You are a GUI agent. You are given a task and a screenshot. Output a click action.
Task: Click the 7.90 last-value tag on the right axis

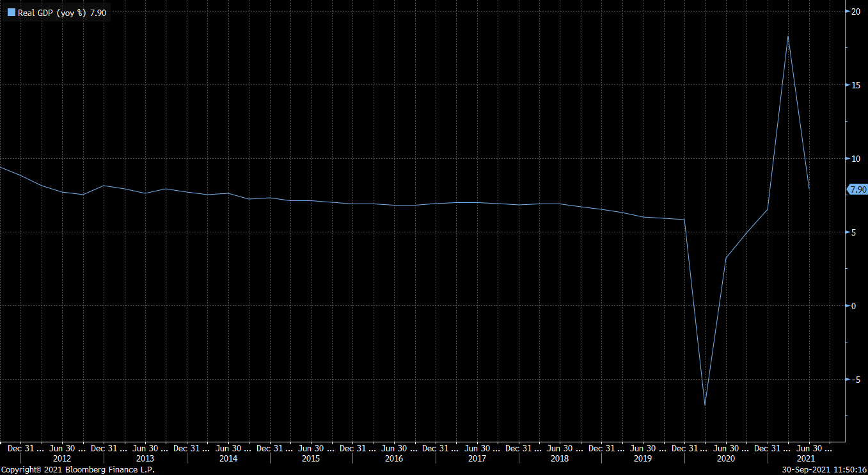[x=857, y=189]
